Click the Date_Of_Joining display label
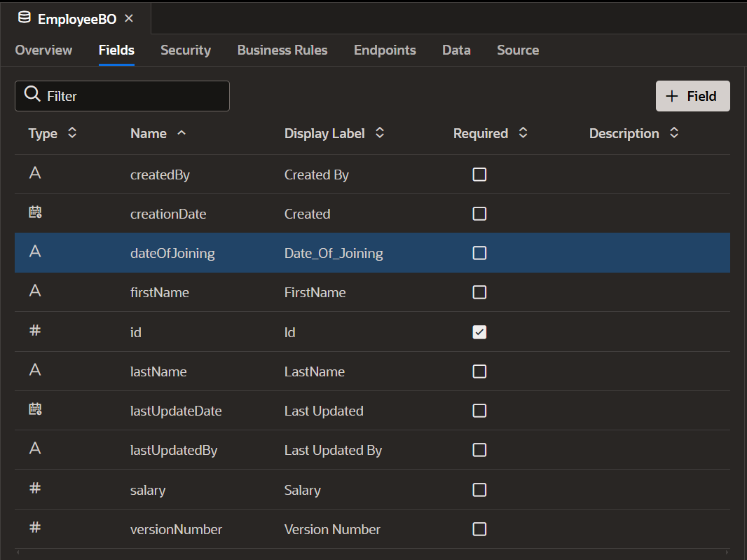This screenshot has height=560, width=747. pos(334,253)
